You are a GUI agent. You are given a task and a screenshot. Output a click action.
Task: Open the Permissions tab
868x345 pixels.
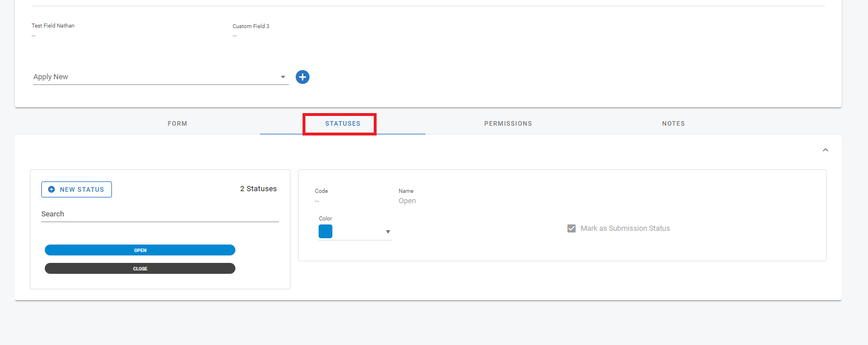[508, 123]
